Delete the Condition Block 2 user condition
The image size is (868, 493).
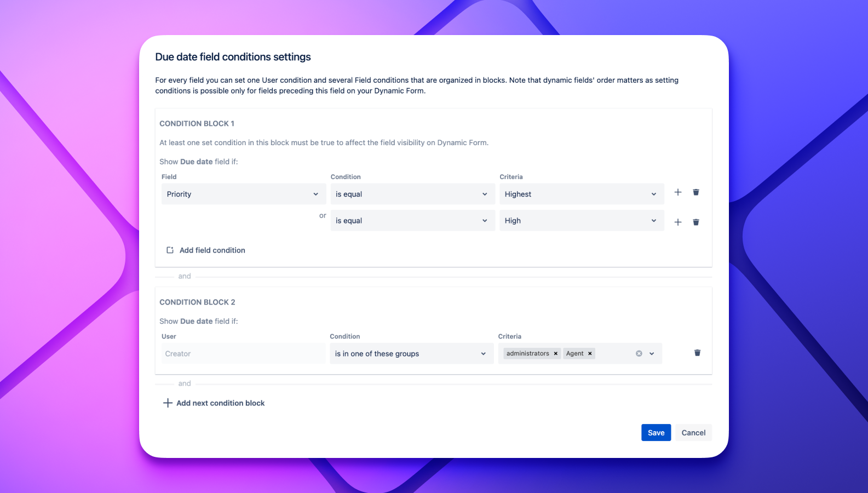(697, 353)
